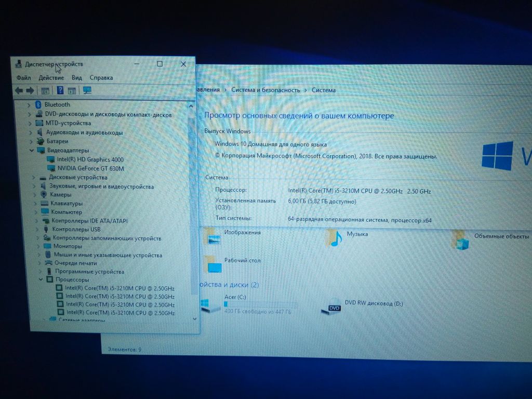
Task: Click the scan-for-hardware monitor toolbar icon
Action: (87, 90)
